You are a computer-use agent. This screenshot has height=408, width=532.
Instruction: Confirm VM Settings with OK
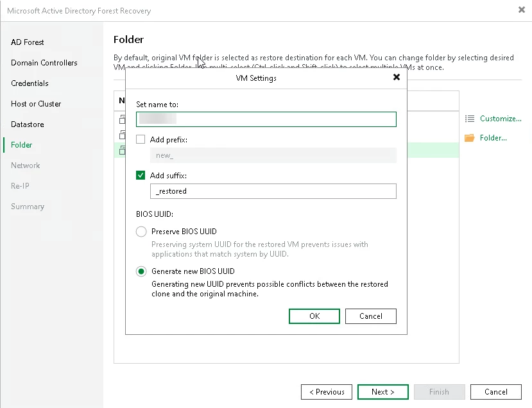tap(314, 316)
